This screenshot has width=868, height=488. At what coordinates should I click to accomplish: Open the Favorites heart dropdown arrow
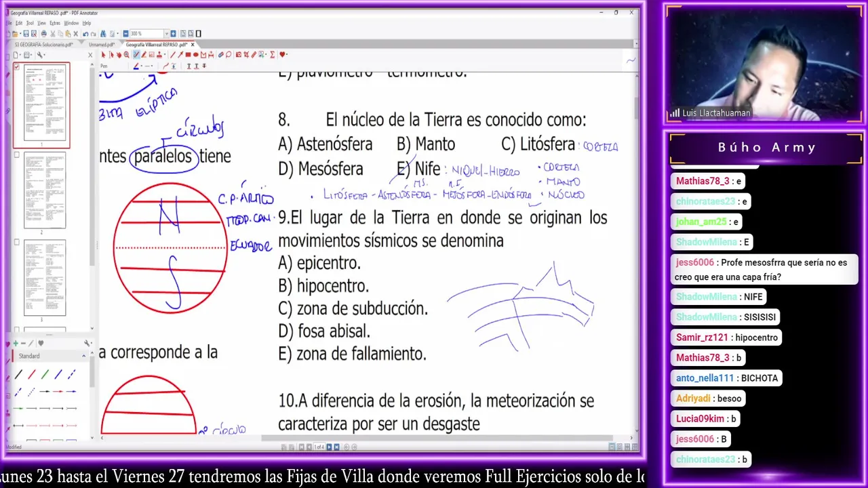click(x=287, y=55)
